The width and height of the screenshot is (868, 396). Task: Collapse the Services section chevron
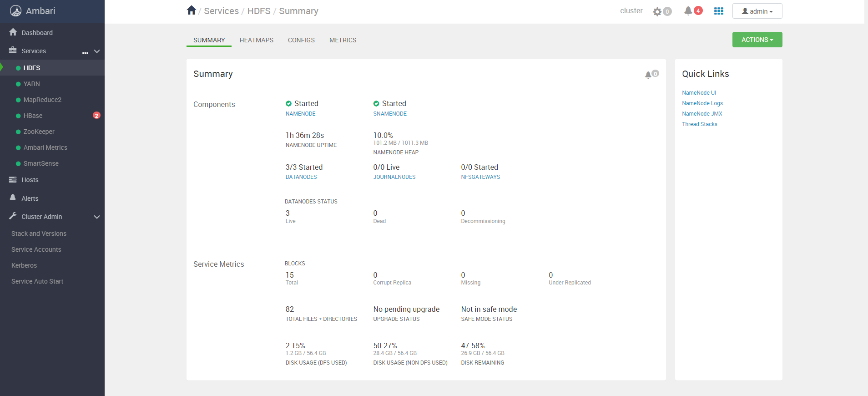tap(97, 51)
